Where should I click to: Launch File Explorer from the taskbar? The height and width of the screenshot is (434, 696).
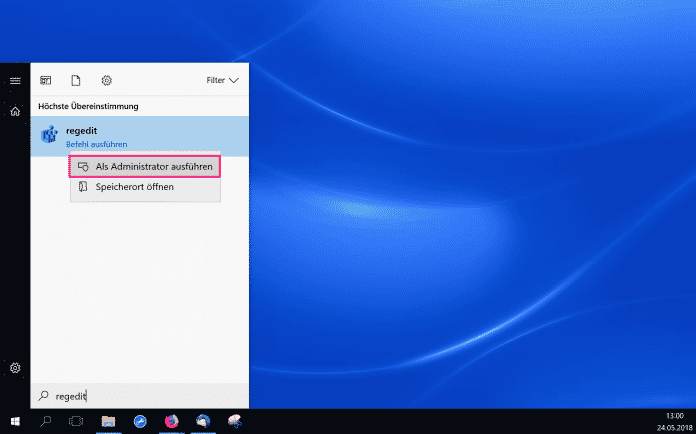[108, 422]
